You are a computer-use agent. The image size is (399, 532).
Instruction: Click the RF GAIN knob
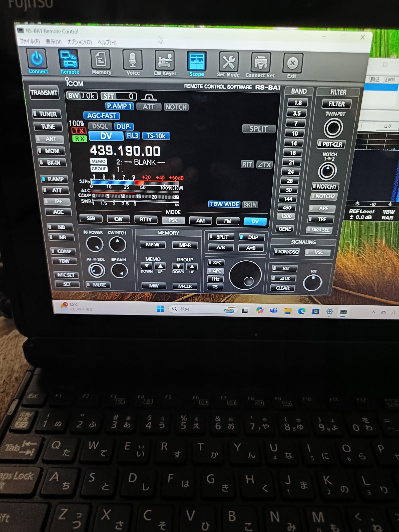coord(119,271)
